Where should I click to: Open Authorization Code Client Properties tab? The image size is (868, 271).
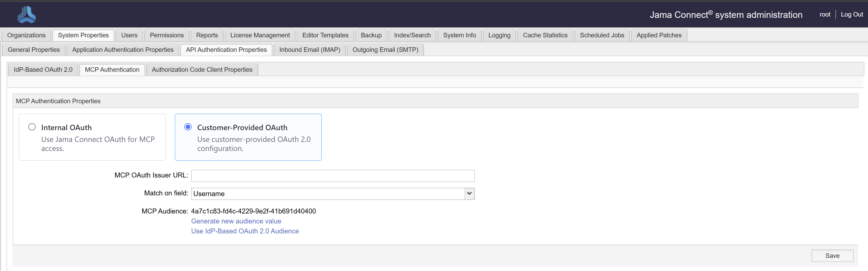[x=202, y=70]
